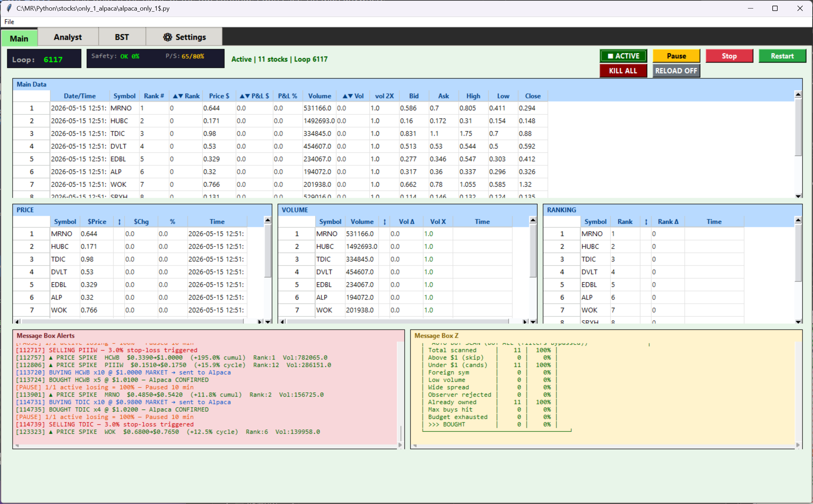Click the Main Data scrollbar up arrow

click(x=798, y=94)
